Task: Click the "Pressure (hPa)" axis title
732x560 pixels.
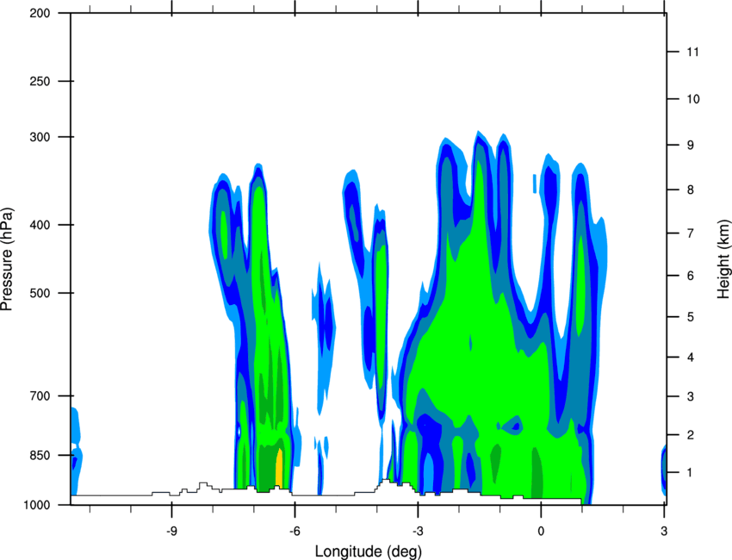Action: [7, 259]
